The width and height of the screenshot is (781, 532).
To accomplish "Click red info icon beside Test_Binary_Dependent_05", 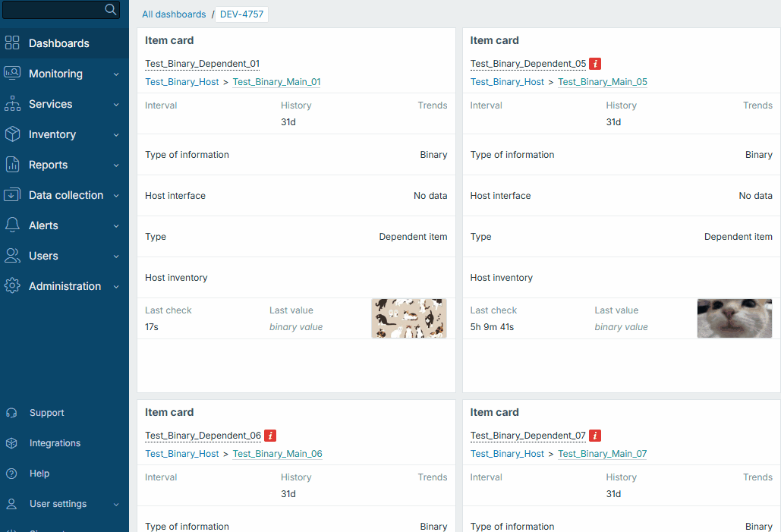I will (596, 64).
